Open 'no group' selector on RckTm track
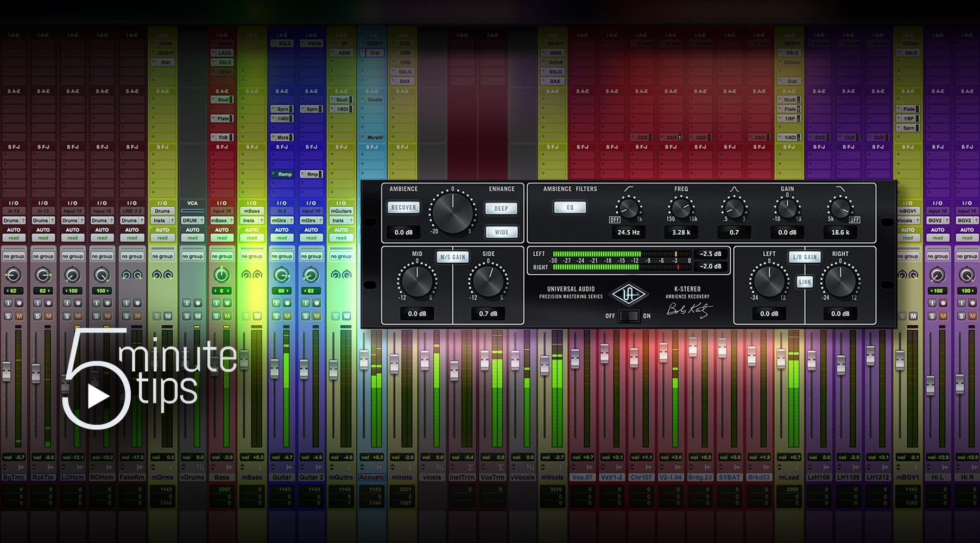 [43, 256]
